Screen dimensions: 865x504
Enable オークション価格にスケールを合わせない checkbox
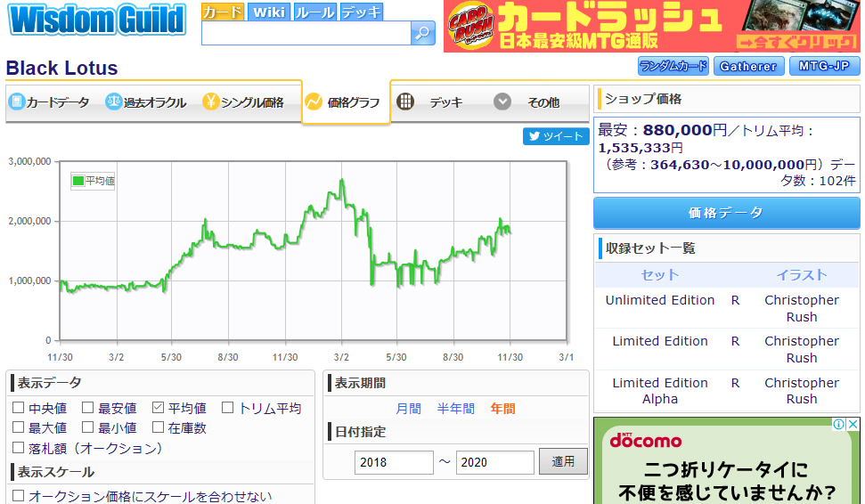[18, 496]
